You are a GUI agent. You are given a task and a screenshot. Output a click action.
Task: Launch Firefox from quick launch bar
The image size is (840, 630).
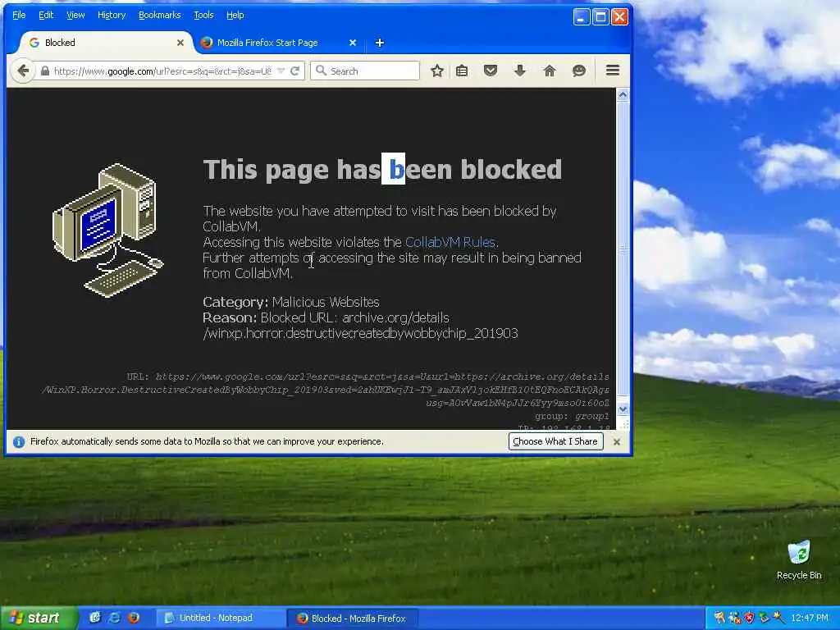click(x=134, y=618)
